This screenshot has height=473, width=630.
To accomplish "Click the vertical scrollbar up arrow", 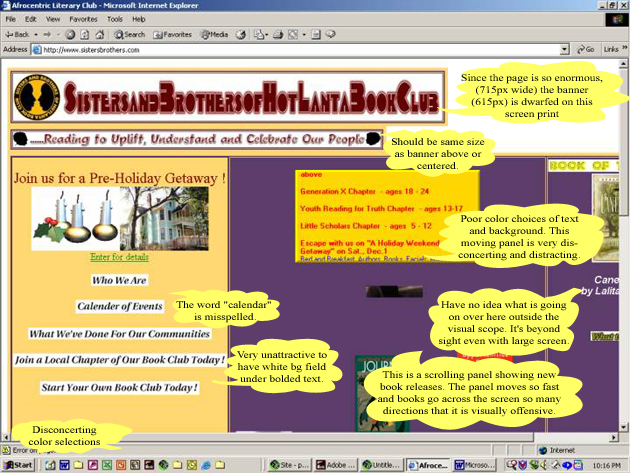I will pos(623,64).
